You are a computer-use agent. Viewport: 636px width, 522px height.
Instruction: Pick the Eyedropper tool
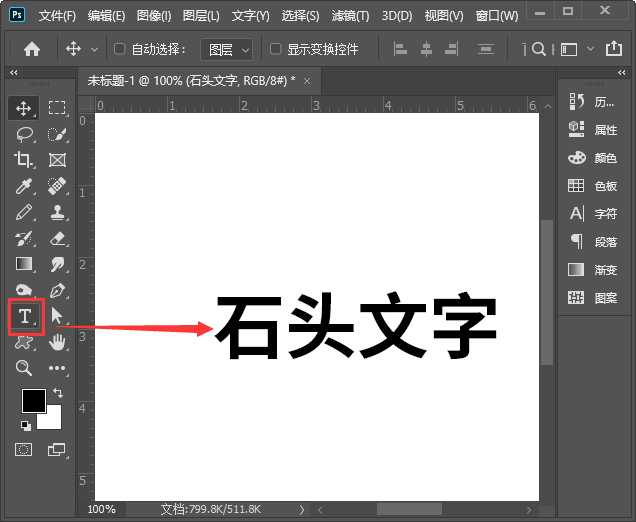pos(25,186)
